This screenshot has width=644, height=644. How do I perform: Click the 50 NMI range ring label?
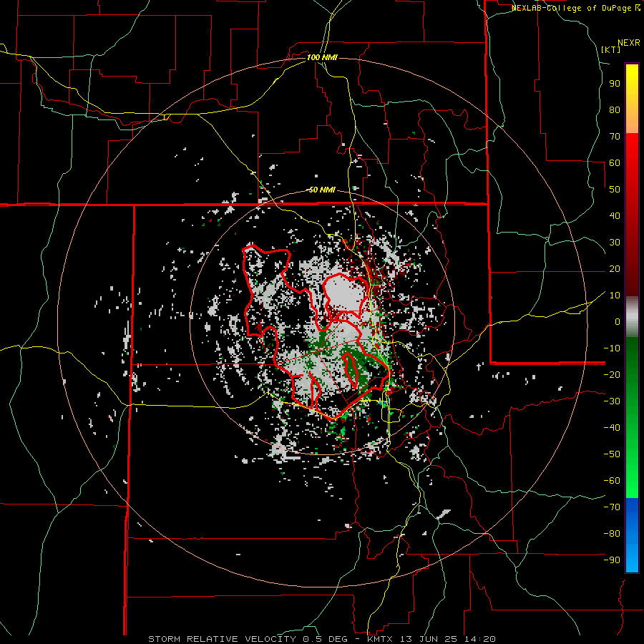pyautogui.click(x=322, y=190)
